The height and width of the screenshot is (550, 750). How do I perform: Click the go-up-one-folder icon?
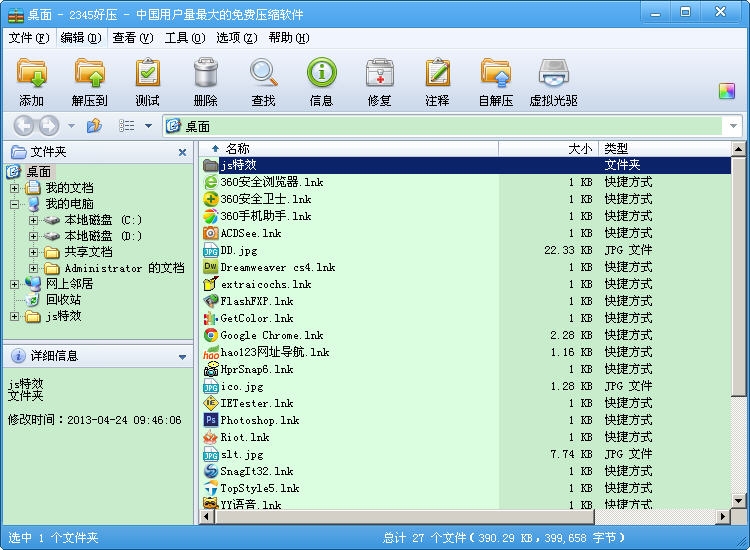pyautogui.click(x=94, y=126)
